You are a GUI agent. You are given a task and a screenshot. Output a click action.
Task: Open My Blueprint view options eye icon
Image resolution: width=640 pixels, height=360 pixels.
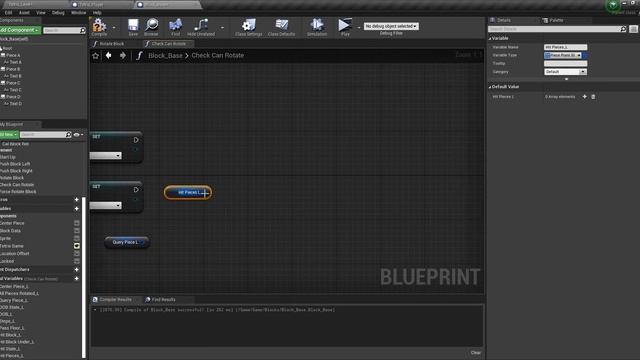pyautogui.click(x=78, y=134)
